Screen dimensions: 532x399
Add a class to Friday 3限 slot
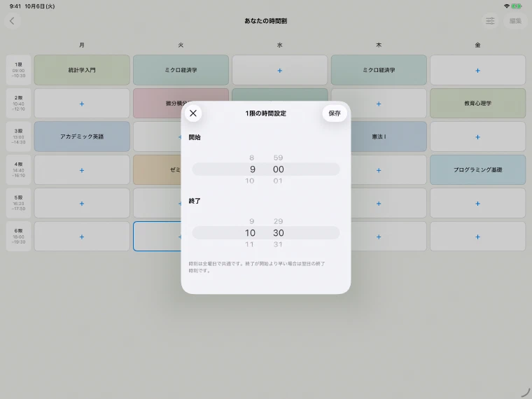[477, 136]
